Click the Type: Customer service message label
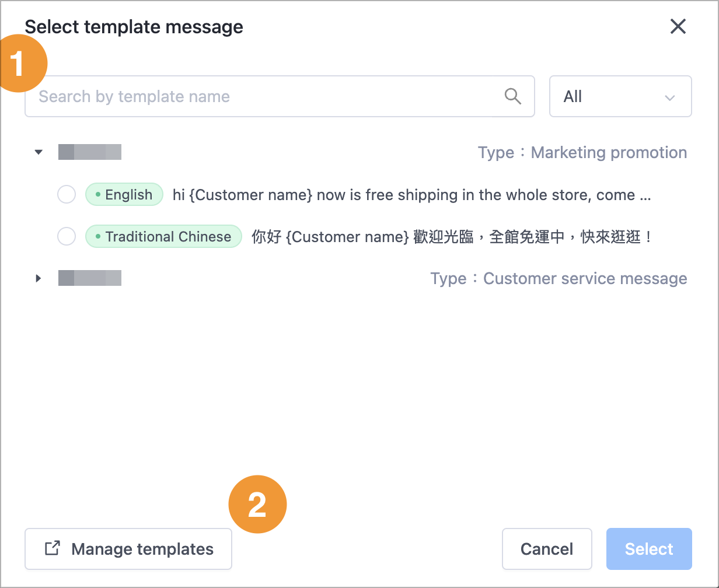The image size is (719, 588). click(x=559, y=278)
